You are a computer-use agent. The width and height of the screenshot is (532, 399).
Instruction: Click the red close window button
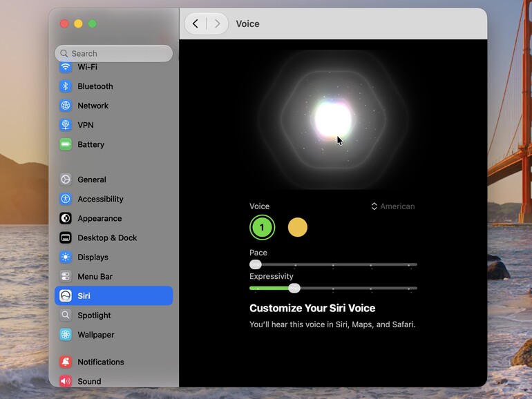coord(64,23)
